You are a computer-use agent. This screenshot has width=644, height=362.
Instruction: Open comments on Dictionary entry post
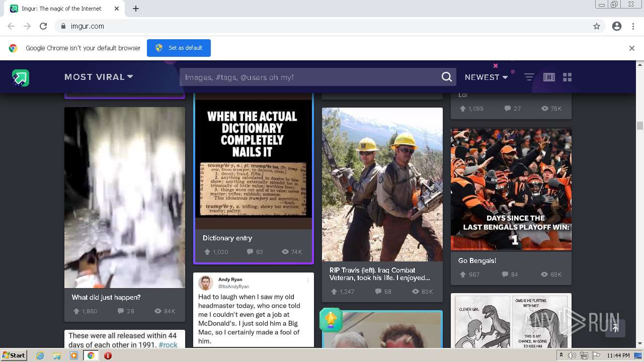pos(250,252)
